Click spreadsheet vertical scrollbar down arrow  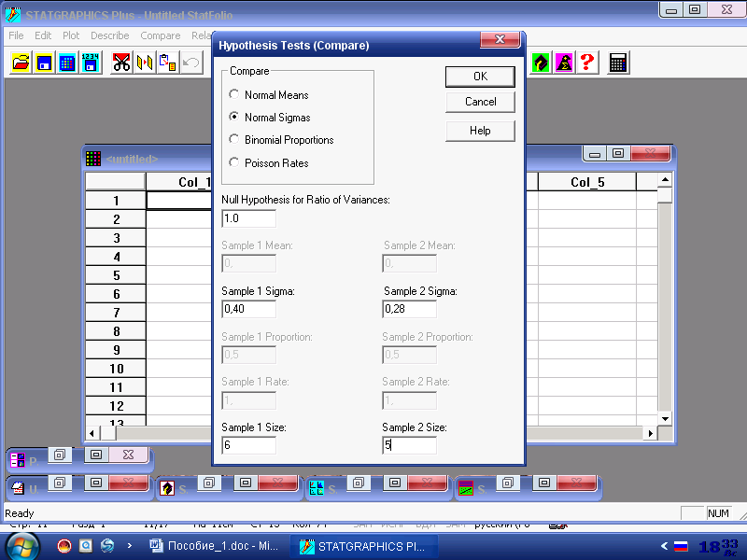point(665,418)
